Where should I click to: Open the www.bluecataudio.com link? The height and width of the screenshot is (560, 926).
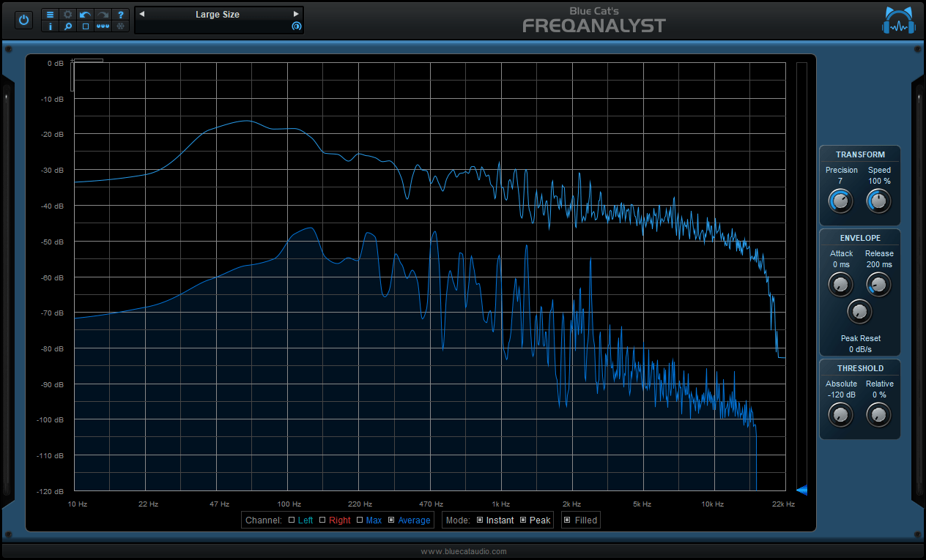pyautogui.click(x=463, y=551)
